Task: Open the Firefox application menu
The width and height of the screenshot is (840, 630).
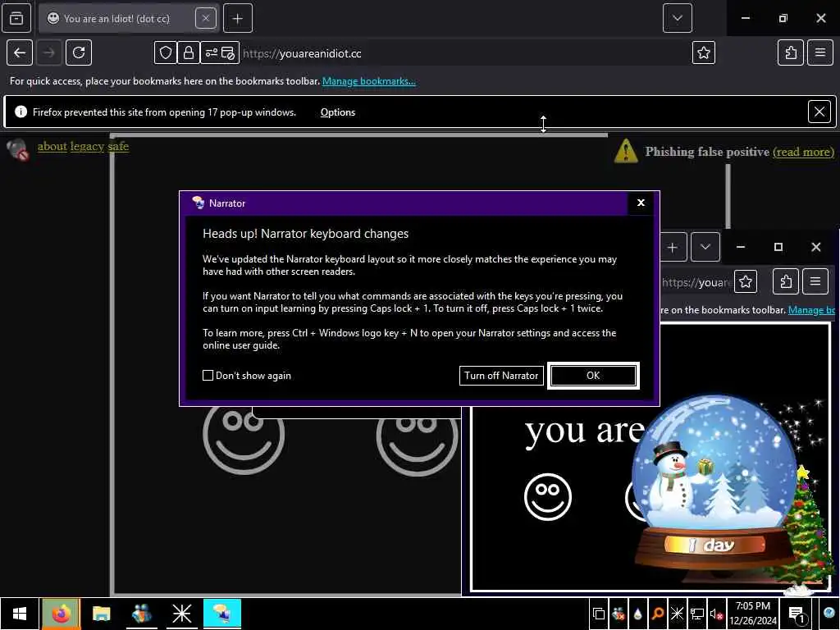Action: click(819, 52)
